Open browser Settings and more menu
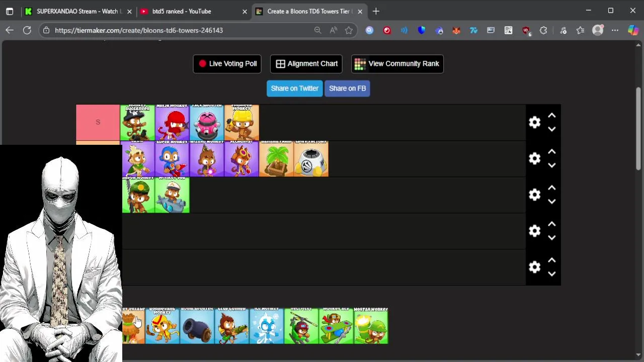Image resolution: width=644 pixels, height=362 pixels. pos(615,30)
